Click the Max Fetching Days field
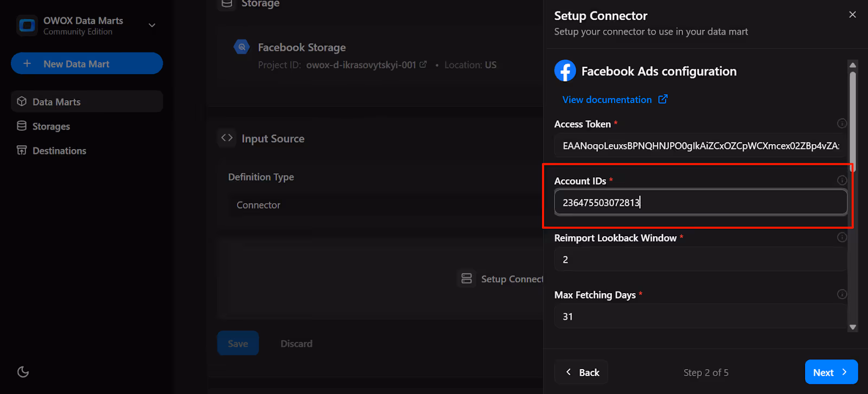 (x=700, y=316)
